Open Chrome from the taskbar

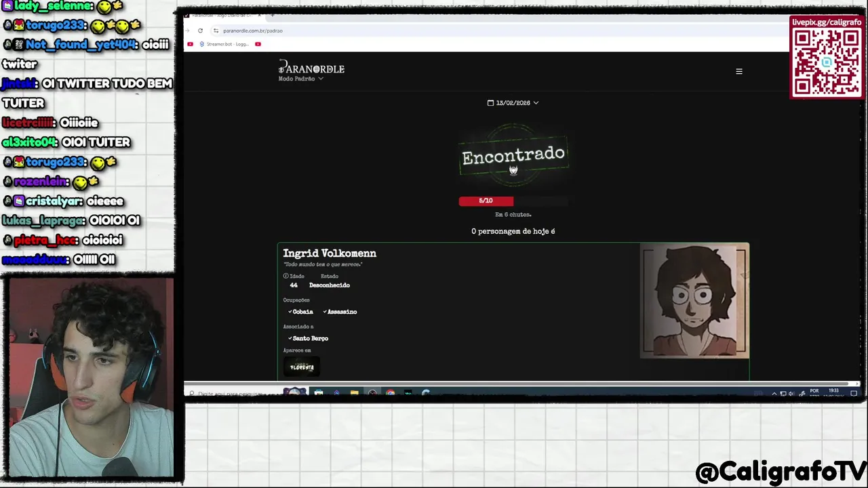390,392
